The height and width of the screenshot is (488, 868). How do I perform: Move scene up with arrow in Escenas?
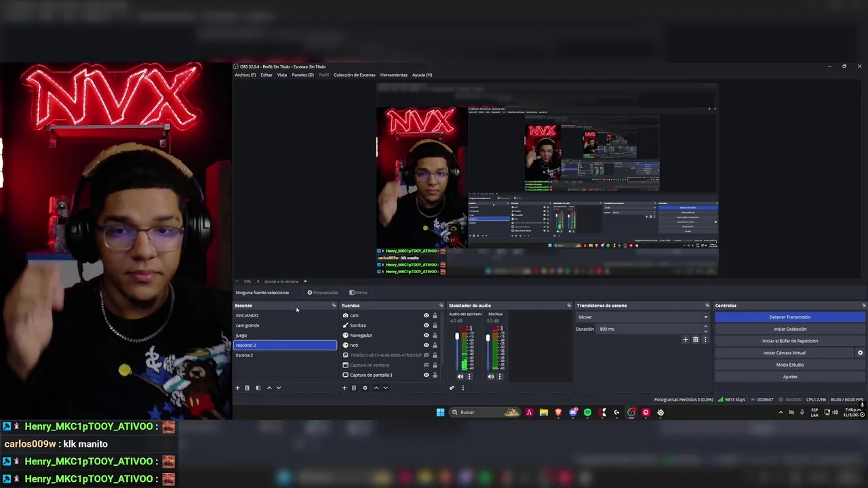tap(269, 388)
